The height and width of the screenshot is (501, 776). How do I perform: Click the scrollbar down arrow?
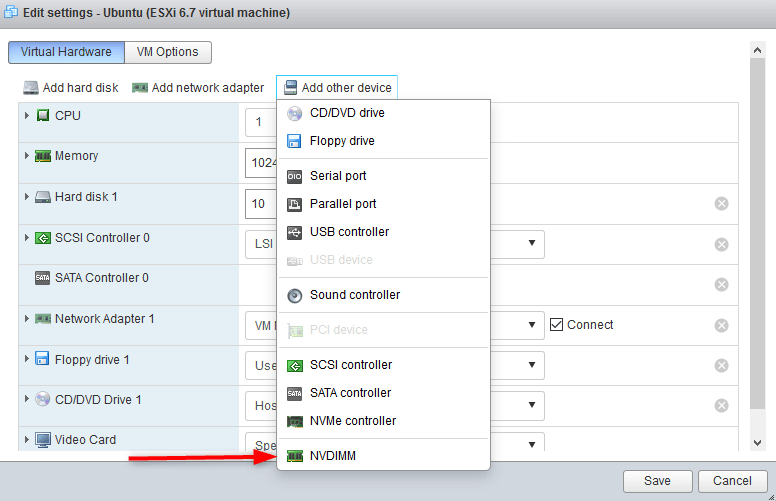tap(757, 443)
